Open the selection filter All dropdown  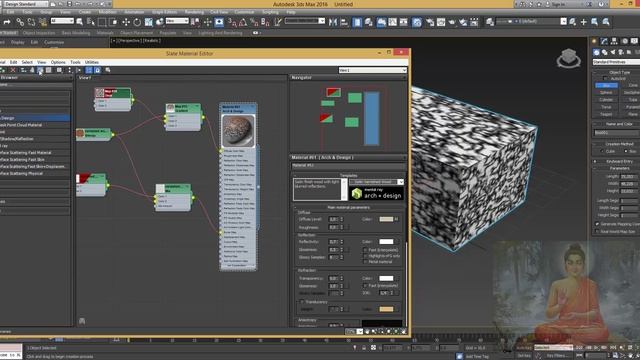coord(62,21)
